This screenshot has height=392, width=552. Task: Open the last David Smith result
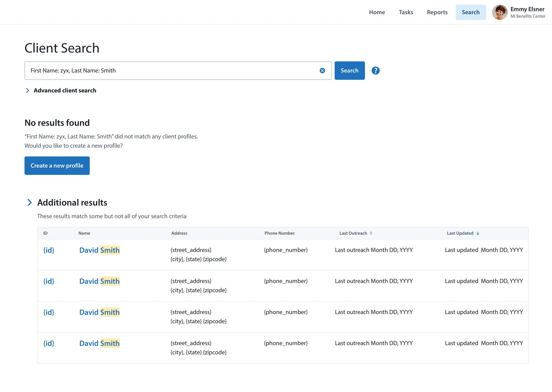99,343
